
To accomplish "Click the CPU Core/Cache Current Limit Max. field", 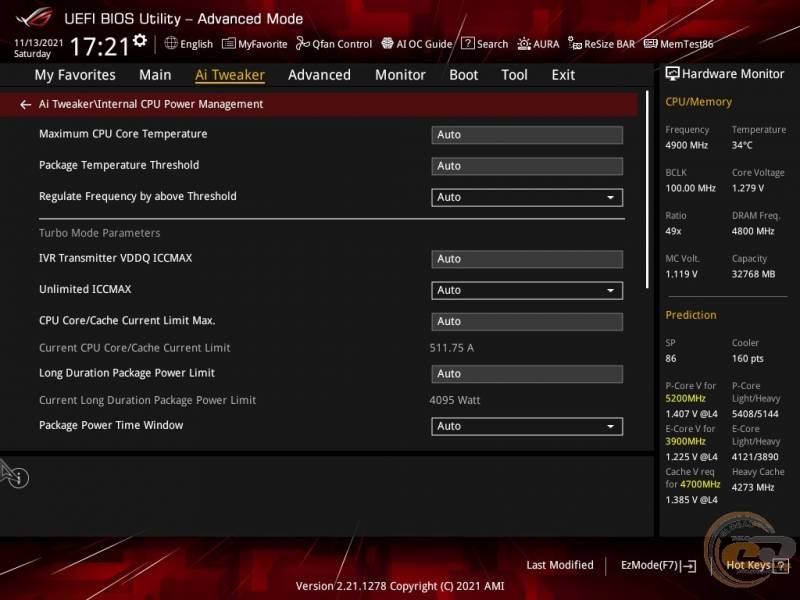I will [x=527, y=322].
